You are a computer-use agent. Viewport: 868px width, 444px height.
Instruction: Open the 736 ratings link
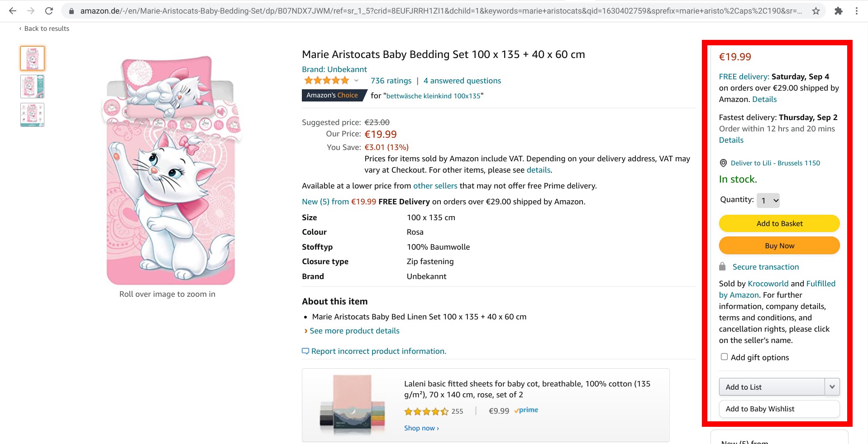(391, 81)
